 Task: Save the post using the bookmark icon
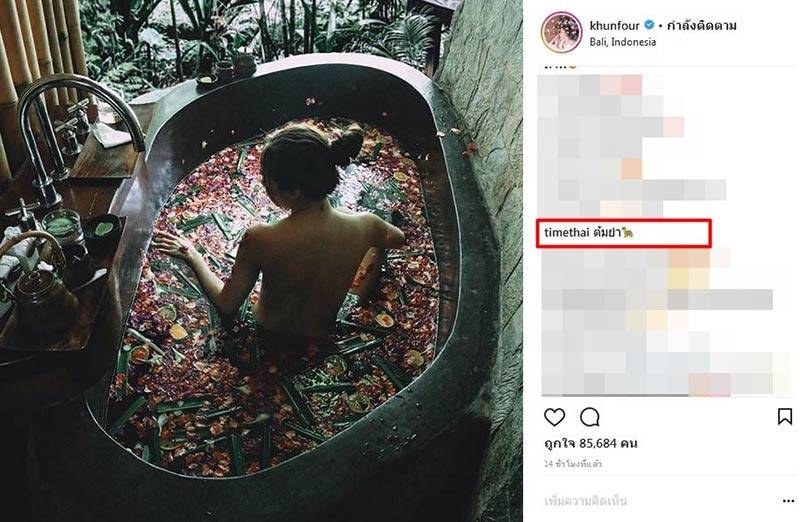[x=785, y=417]
